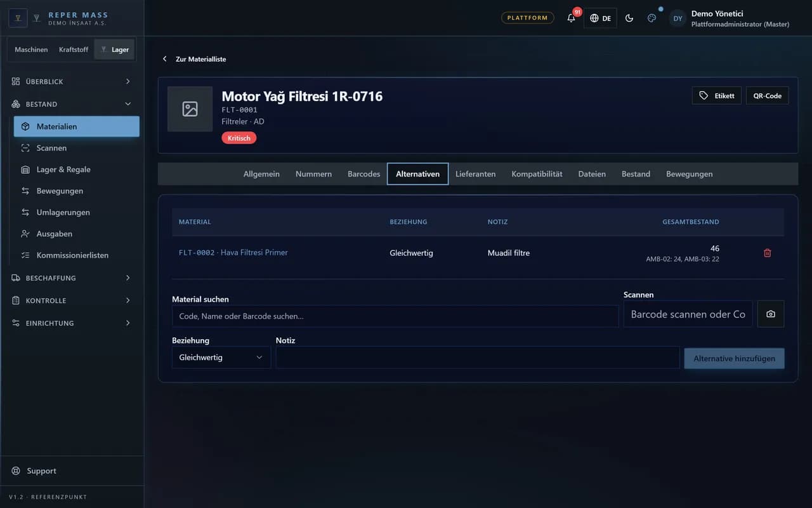
Task: Collapse the Bestand section
Action: pos(72,104)
